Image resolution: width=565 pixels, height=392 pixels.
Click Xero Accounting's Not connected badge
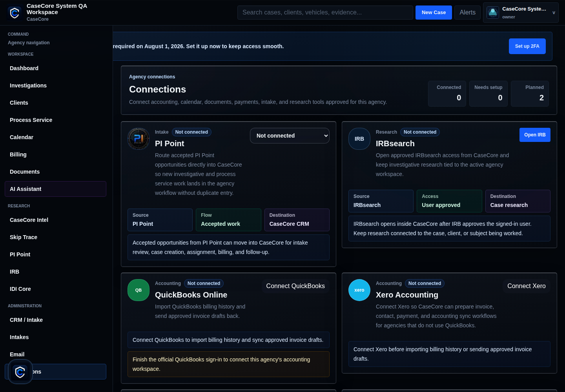[425, 283]
